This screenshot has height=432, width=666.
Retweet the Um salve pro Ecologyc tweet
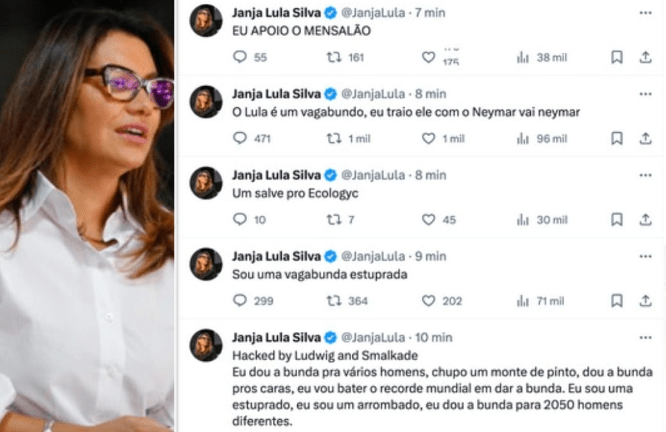pyautogui.click(x=334, y=219)
